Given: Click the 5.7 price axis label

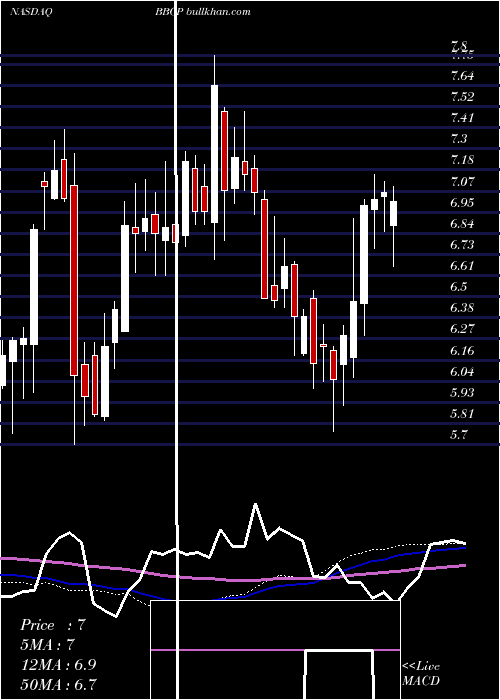Looking at the screenshot, I should tap(459, 435).
